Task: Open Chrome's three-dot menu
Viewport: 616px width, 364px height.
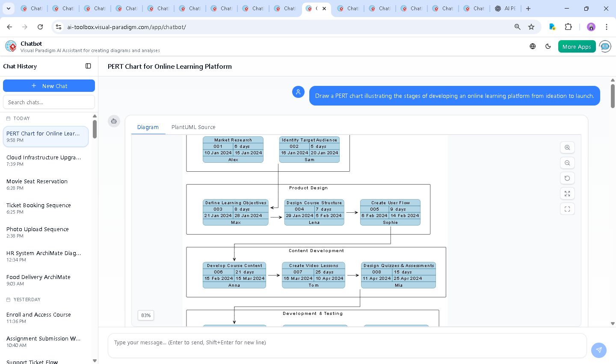Action: pyautogui.click(x=607, y=26)
